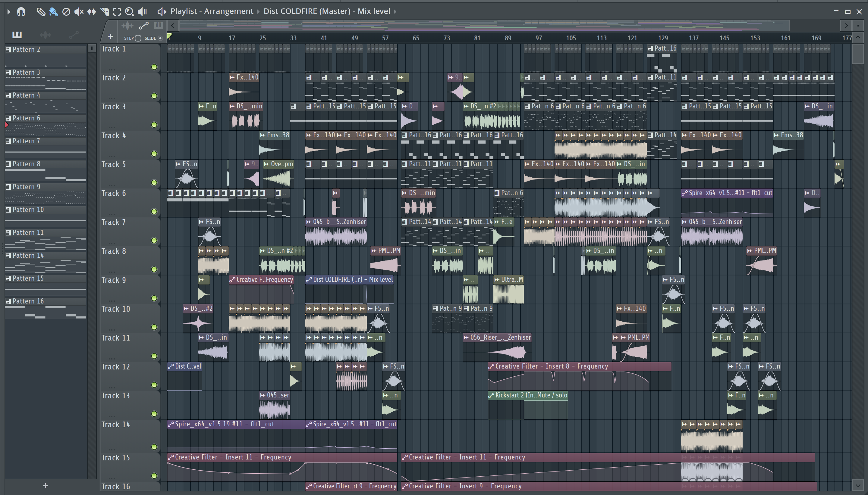This screenshot has width=868, height=495.
Task: Select the Slice tool
Action: (x=105, y=11)
